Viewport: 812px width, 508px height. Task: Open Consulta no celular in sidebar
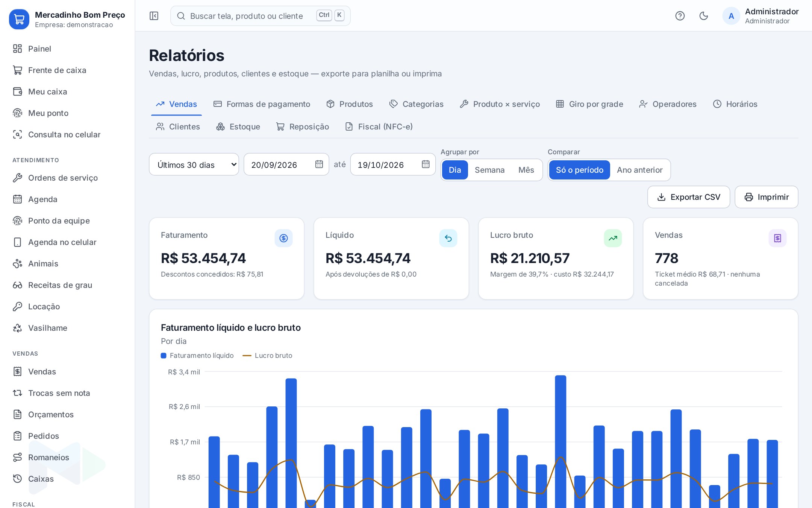click(x=68, y=134)
